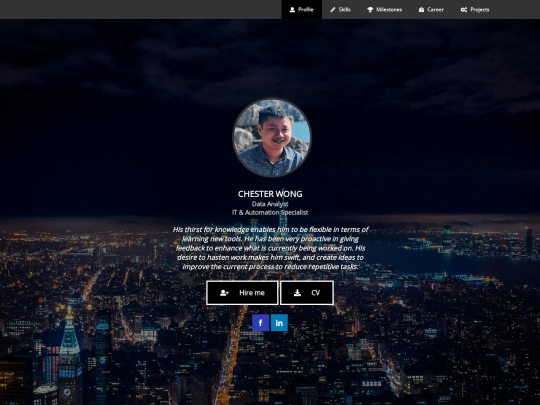Image resolution: width=540 pixels, height=405 pixels.
Task: Switch to the Skills section
Action: 340,10
